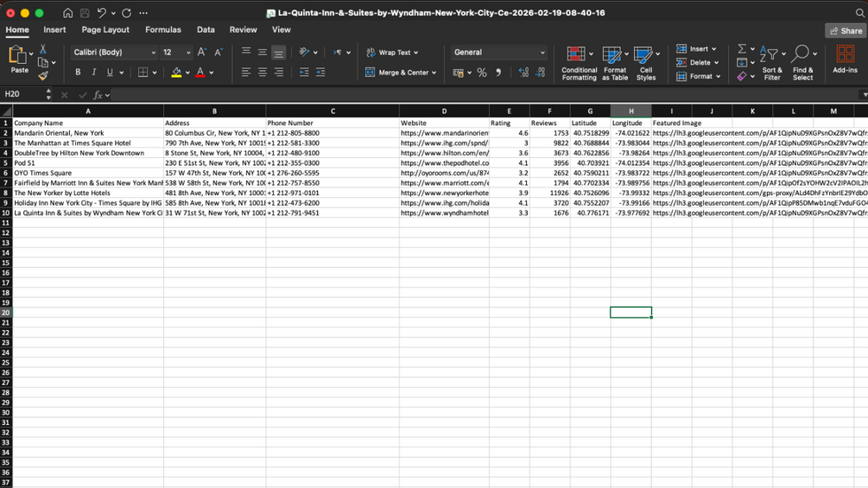This screenshot has height=488, width=868.
Task: Click the Redo arrow in title bar
Action: point(126,13)
